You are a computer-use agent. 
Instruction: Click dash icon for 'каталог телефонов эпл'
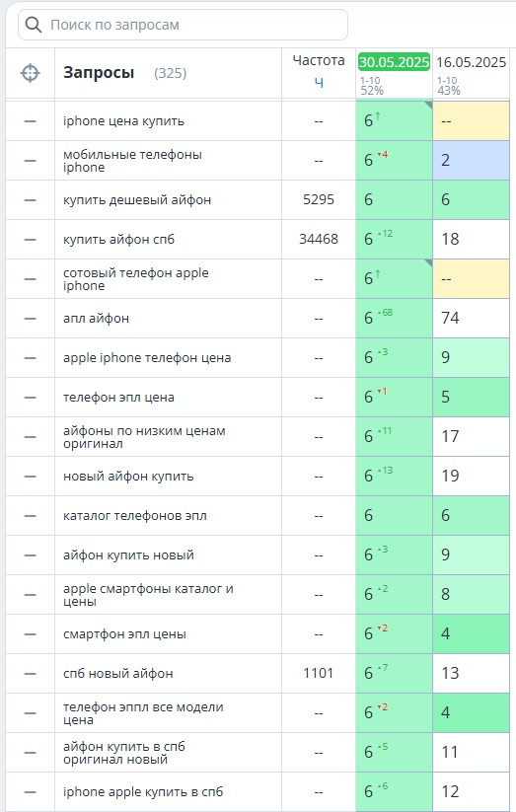tap(30, 516)
